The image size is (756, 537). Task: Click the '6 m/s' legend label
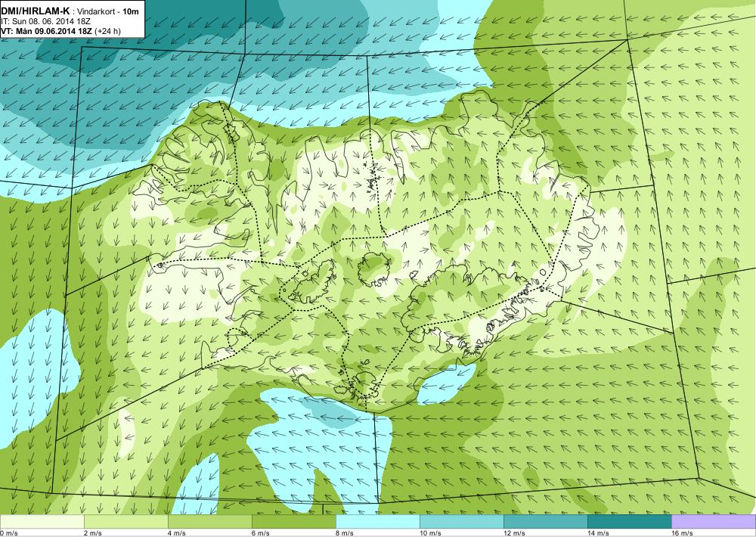[261, 533]
